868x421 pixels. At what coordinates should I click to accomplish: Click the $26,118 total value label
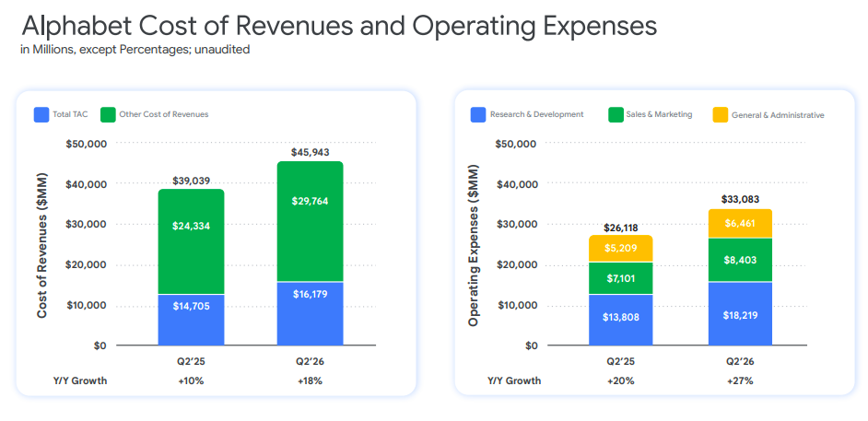tap(620, 228)
